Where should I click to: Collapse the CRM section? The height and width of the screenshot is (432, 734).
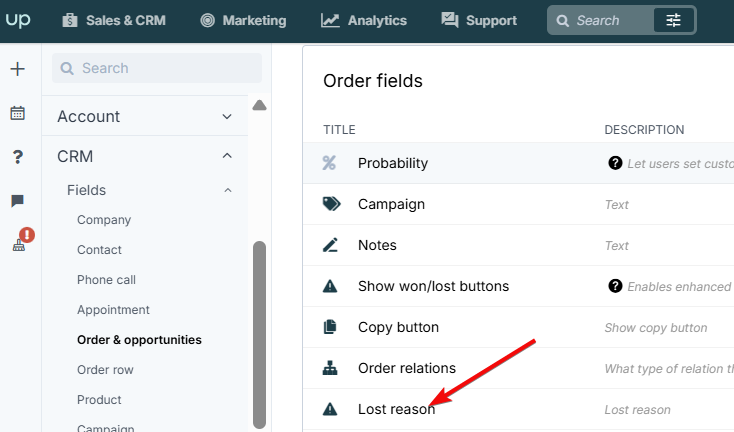[145, 156]
